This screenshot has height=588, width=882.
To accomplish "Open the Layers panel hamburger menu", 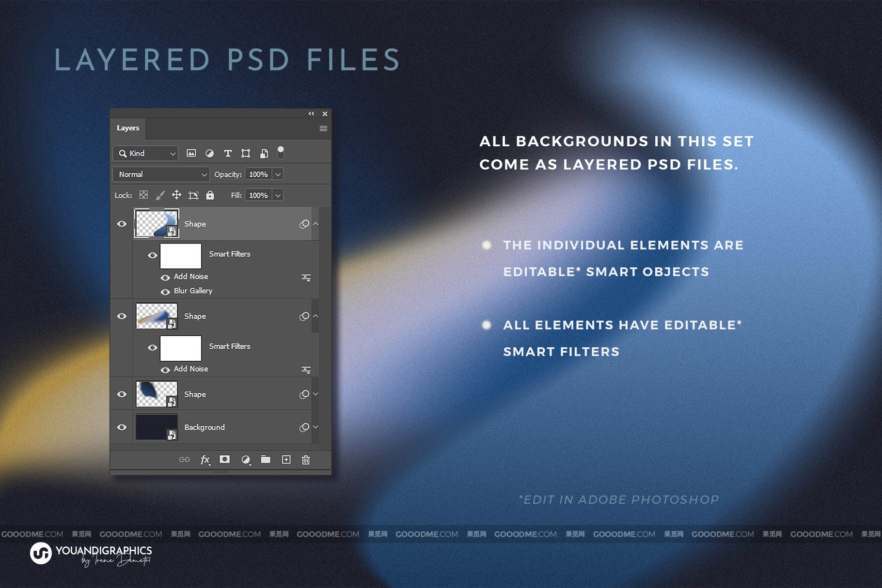I will pyautogui.click(x=323, y=128).
